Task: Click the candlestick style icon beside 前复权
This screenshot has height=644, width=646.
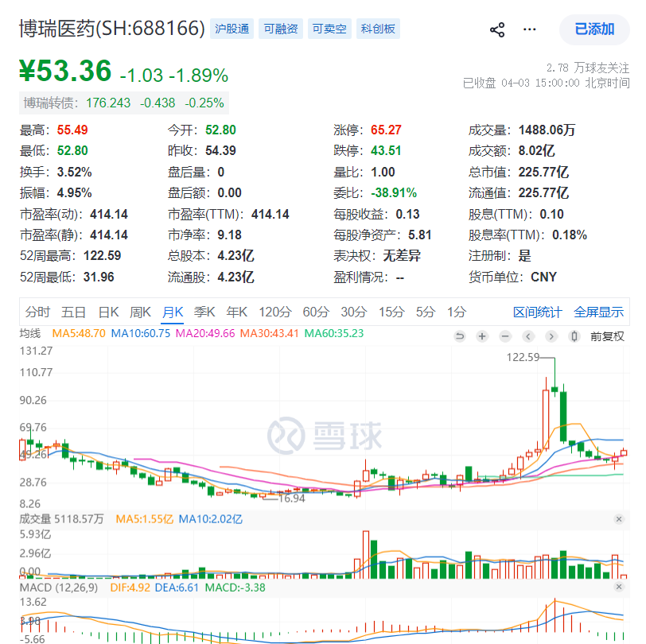Action: coord(574,336)
